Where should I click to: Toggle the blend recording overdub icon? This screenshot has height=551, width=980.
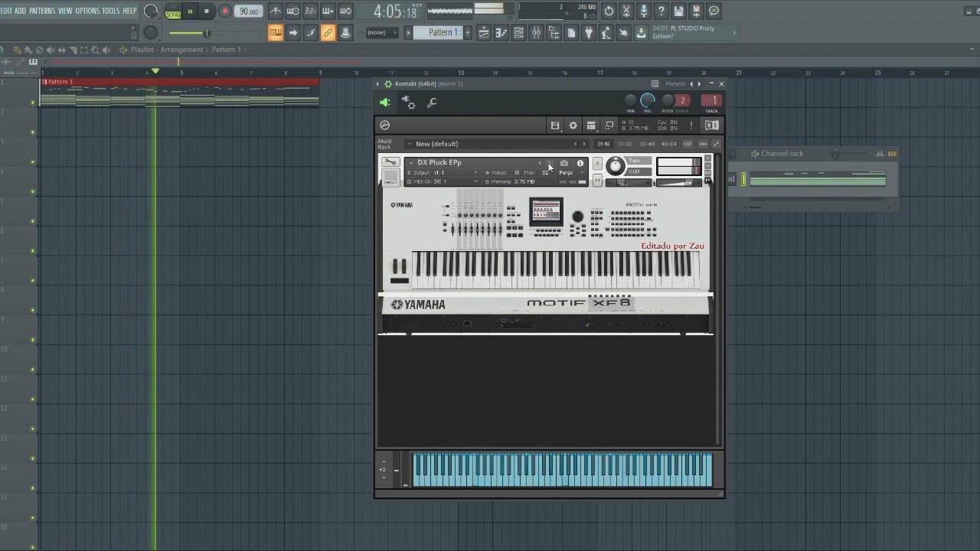[x=328, y=11]
